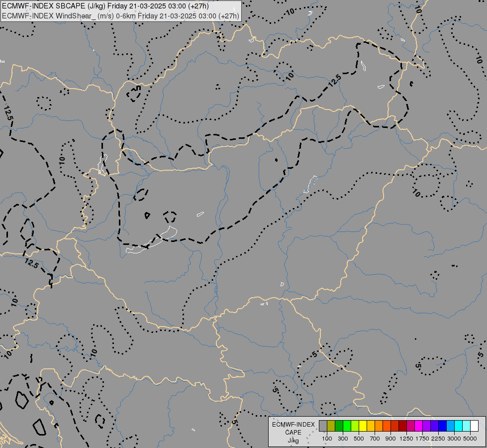Select the gray legend swatch below 100
The height and width of the screenshot is (448, 487).
click(x=323, y=426)
